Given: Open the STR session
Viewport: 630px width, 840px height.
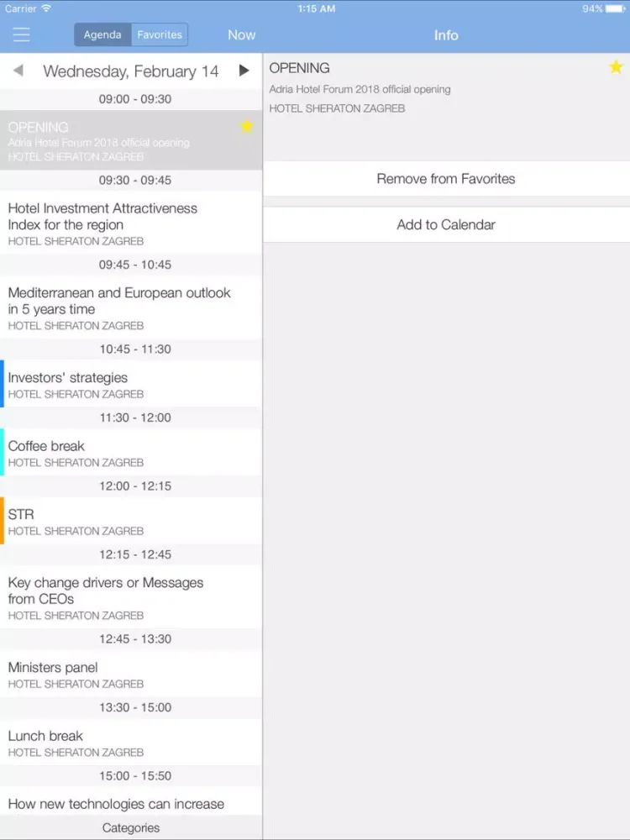Looking at the screenshot, I should [131, 522].
